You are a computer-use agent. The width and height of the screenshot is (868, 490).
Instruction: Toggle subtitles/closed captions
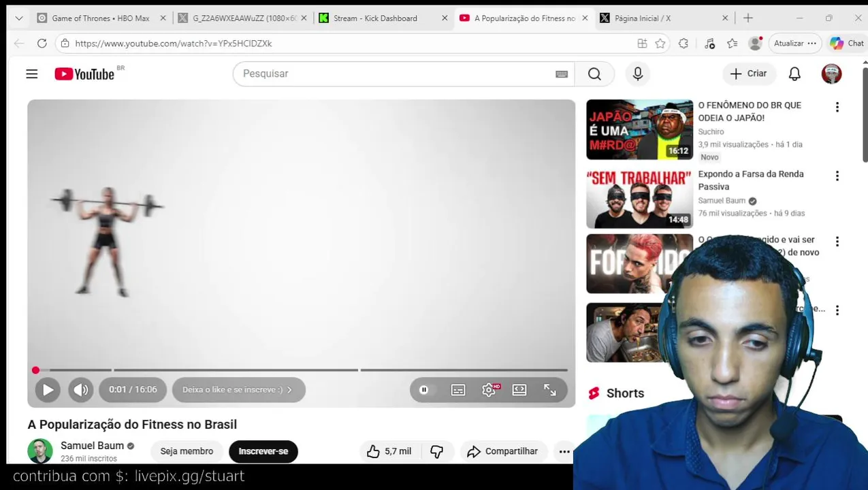[458, 390]
